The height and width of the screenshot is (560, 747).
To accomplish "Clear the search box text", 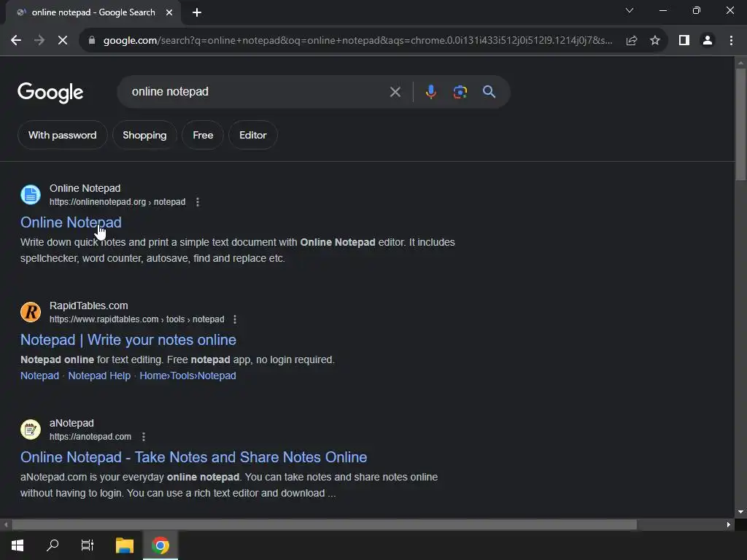I will (395, 92).
